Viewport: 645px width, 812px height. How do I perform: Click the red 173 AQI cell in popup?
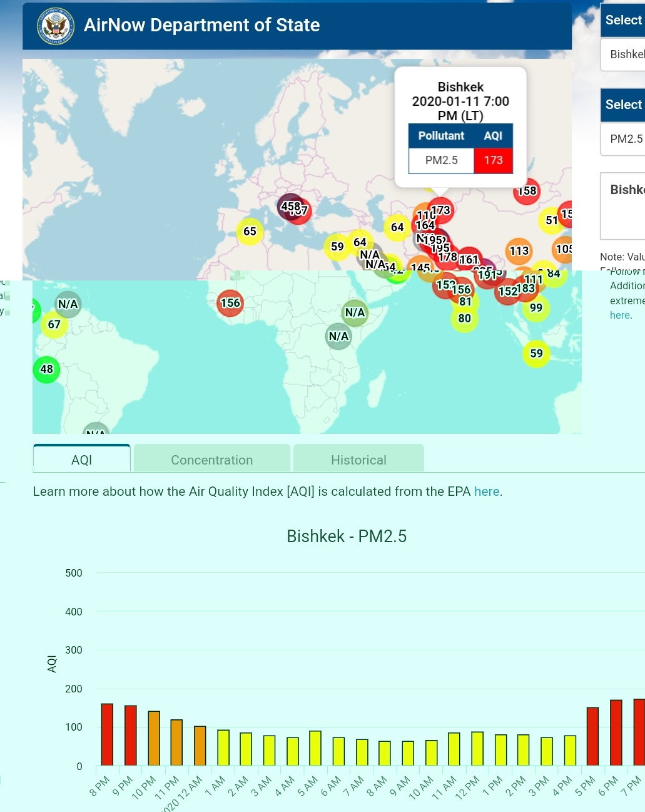493,160
